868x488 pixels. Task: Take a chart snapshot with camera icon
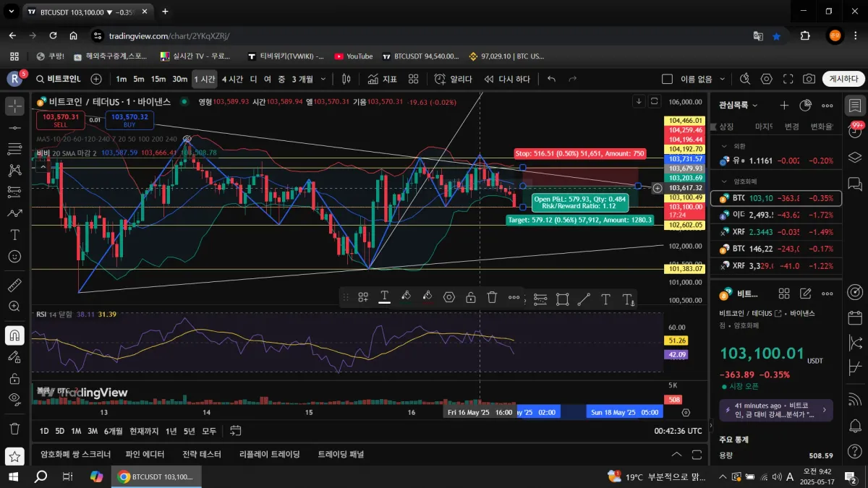coord(809,79)
